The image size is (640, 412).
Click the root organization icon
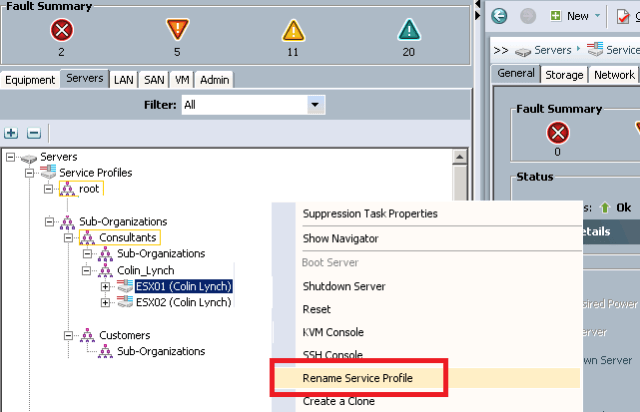pos(67,189)
